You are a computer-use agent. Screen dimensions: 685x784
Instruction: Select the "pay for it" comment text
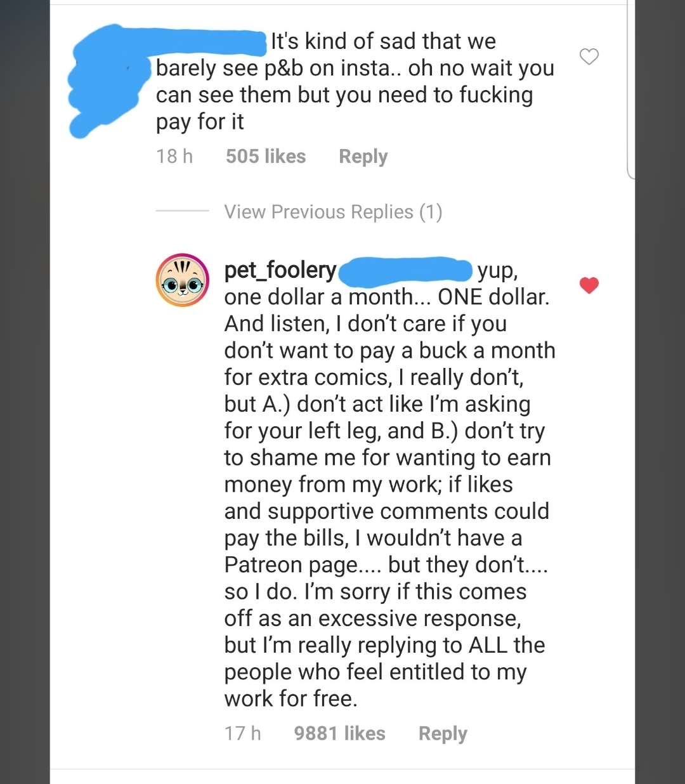coord(200,122)
